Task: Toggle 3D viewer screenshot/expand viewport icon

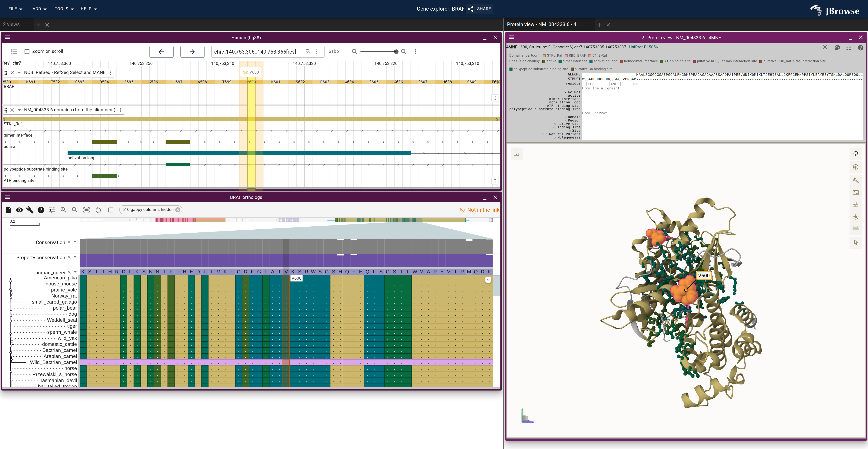Action: pos(856,193)
